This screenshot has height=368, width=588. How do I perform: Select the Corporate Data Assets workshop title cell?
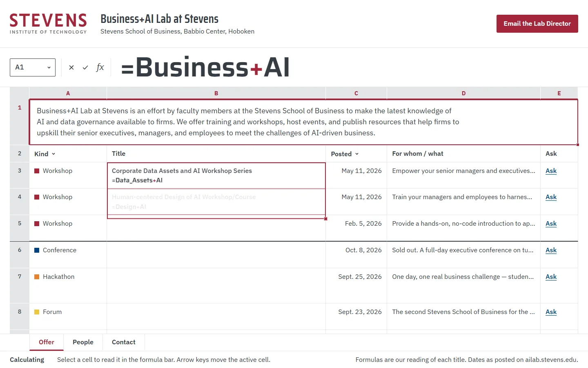pos(216,175)
